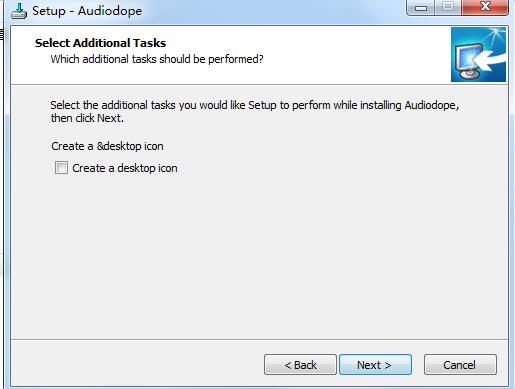Click the computer wizard image in the header
515x389 pixels.
pos(478,54)
